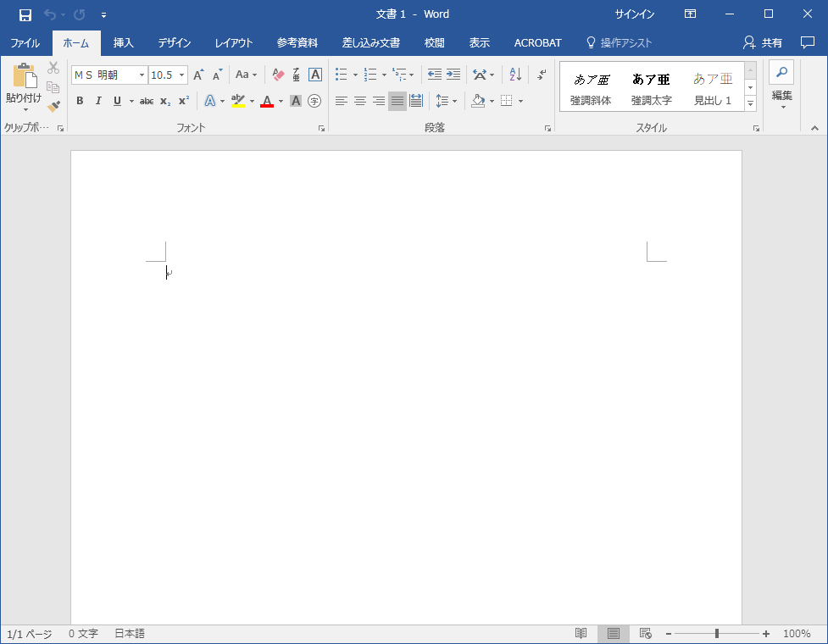Click the サインイン button
828x644 pixels.
pyautogui.click(x=634, y=14)
